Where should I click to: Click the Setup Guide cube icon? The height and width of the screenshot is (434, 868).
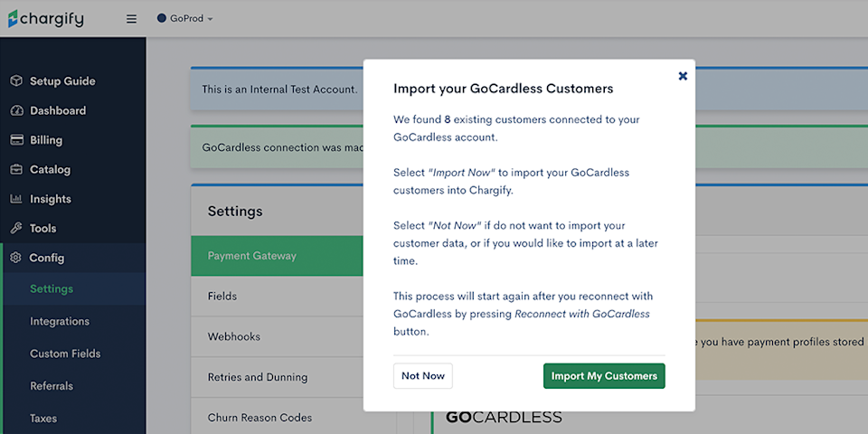coord(16,81)
